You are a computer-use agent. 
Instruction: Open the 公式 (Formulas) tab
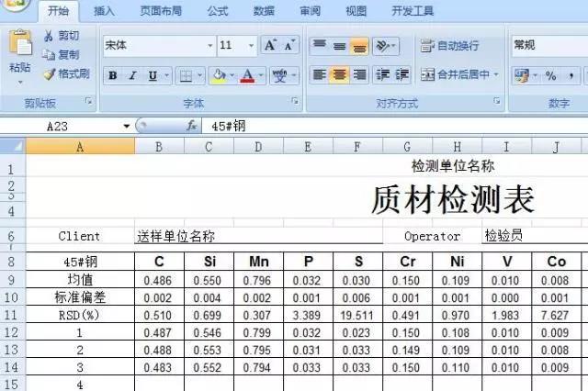[217, 11]
